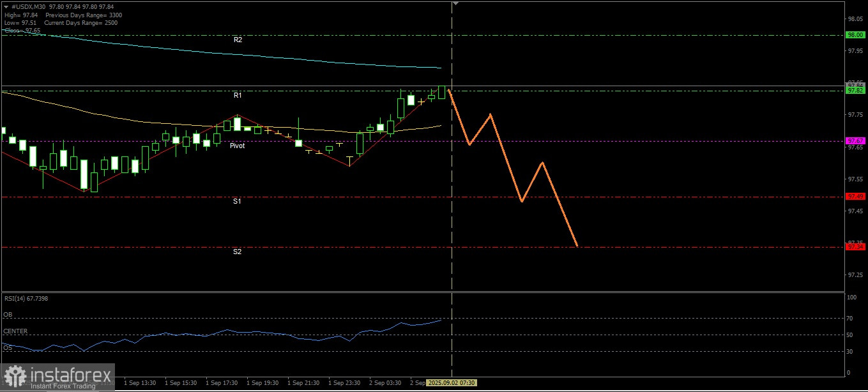Click the 1 Sep 19:30 time label
The image size is (868, 392).
pos(263,382)
